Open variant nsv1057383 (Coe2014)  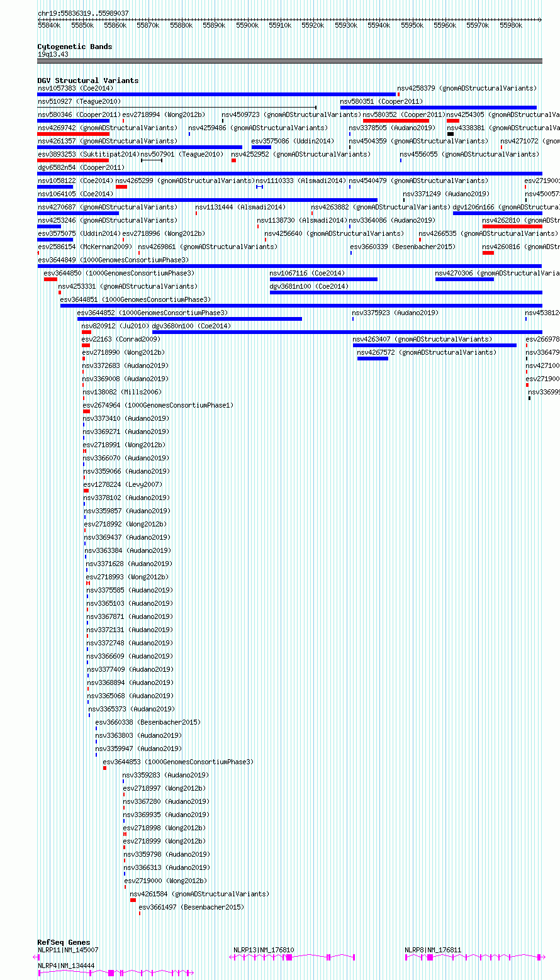pyautogui.click(x=76, y=88)
